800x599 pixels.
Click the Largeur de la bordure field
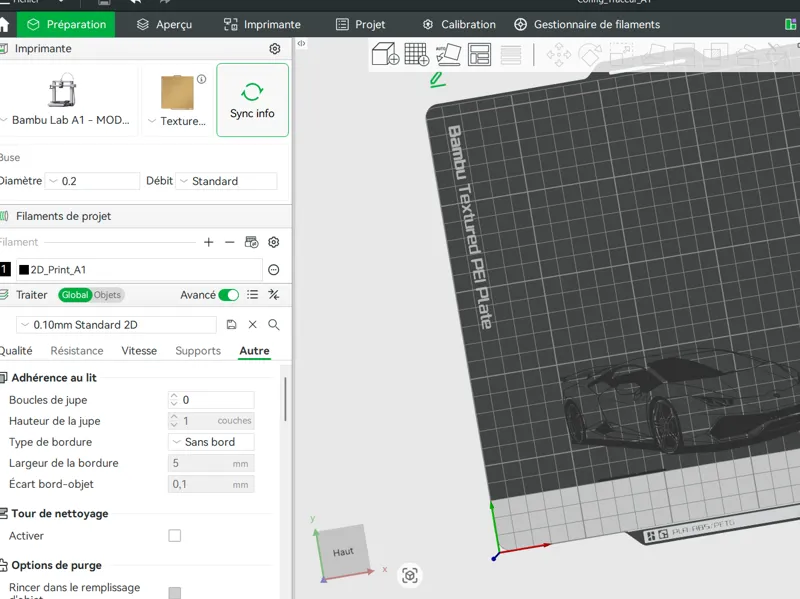[211, 463]
